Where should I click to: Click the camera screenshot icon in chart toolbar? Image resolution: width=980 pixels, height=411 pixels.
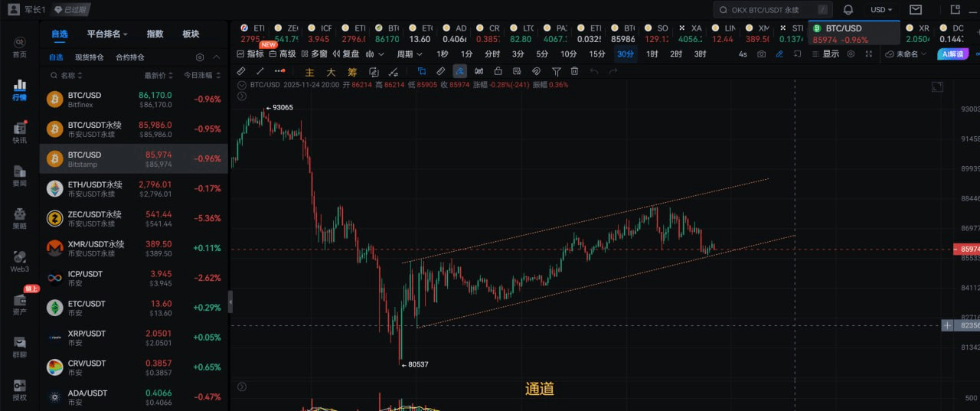tap(761, 54)
